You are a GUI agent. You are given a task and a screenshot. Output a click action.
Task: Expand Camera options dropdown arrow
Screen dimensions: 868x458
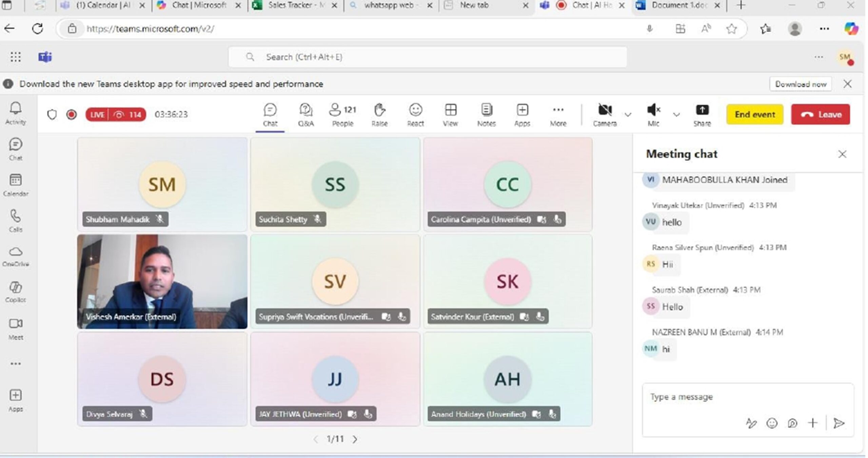(628, 115)
